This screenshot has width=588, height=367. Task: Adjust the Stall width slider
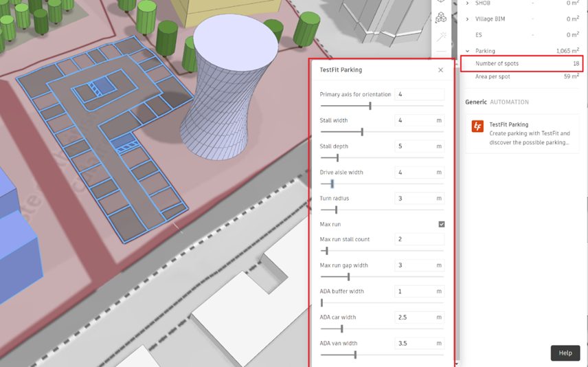pyautogui.click(x=362, y=132)
